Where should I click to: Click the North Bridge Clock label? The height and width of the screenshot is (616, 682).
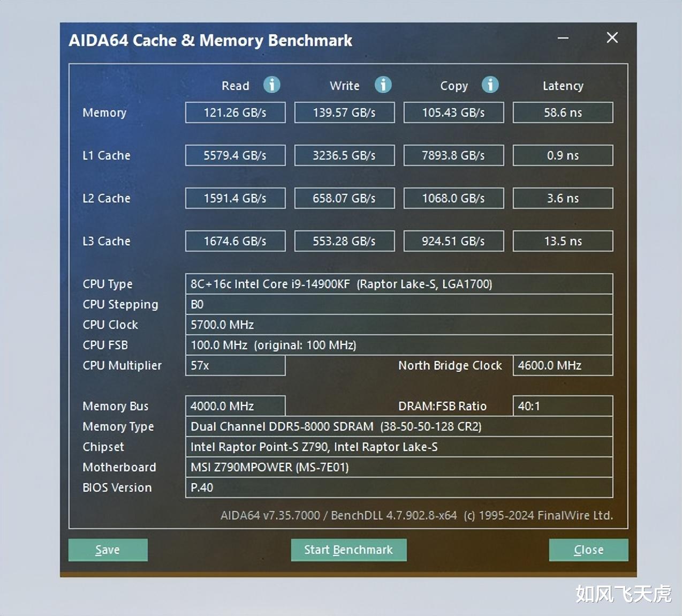pos(450,365)
